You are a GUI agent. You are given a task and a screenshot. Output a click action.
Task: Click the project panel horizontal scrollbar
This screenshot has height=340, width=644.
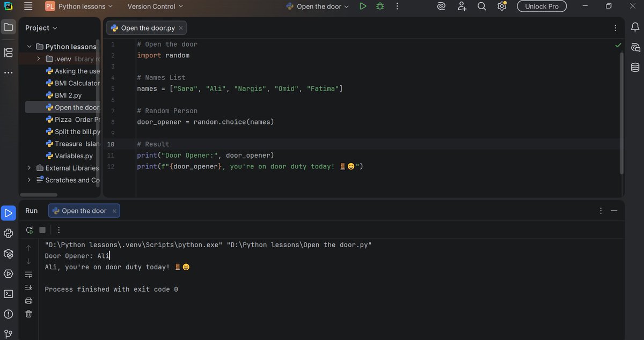39,195
